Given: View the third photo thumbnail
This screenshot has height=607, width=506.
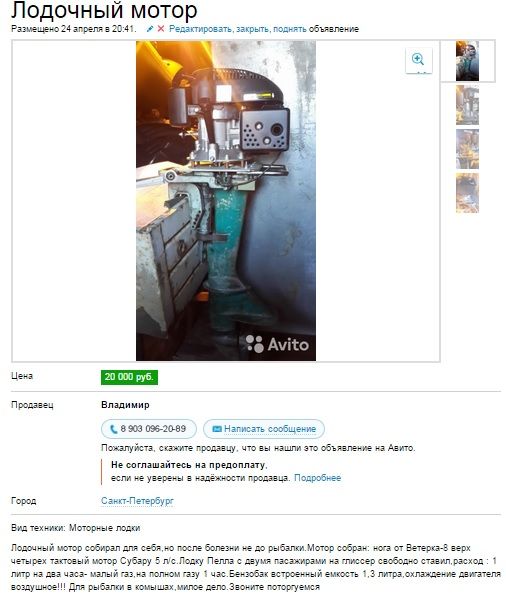Looking at the screenshot, I should (467, 149).
